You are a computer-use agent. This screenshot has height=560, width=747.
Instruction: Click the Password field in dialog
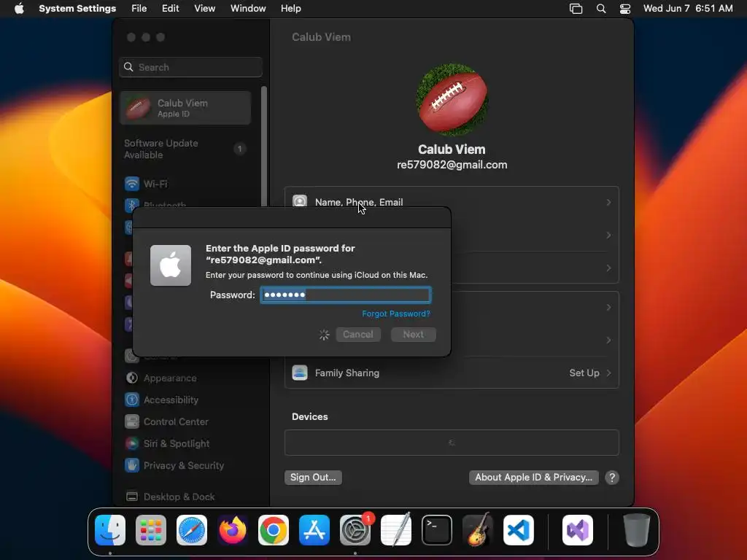[x=345, y=295]
